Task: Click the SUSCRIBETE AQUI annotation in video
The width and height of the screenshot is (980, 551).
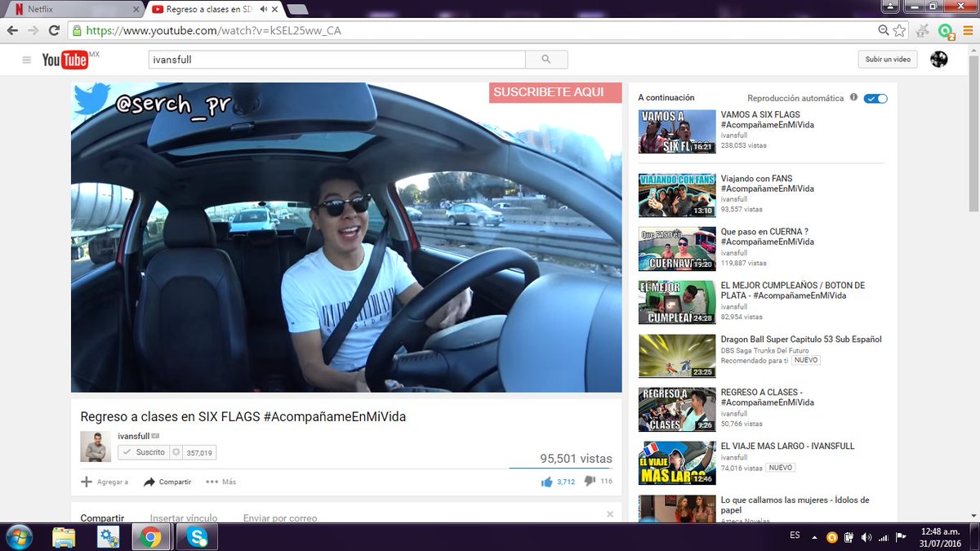Action: point(555,92)
